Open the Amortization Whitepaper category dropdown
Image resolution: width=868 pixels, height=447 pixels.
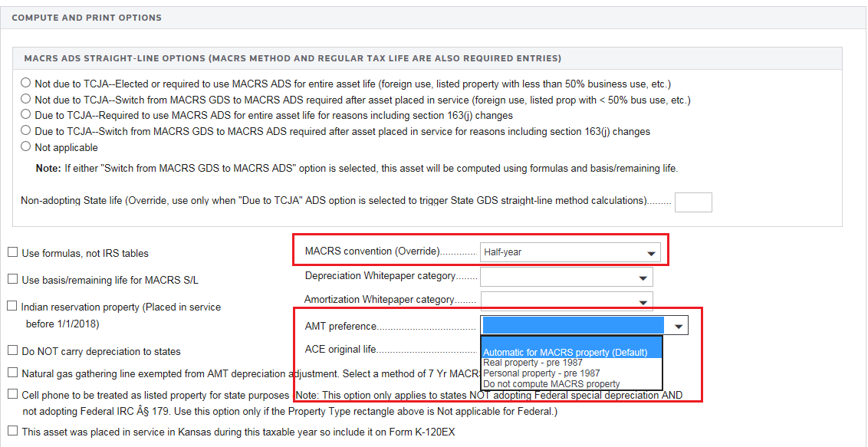point(643,301)
